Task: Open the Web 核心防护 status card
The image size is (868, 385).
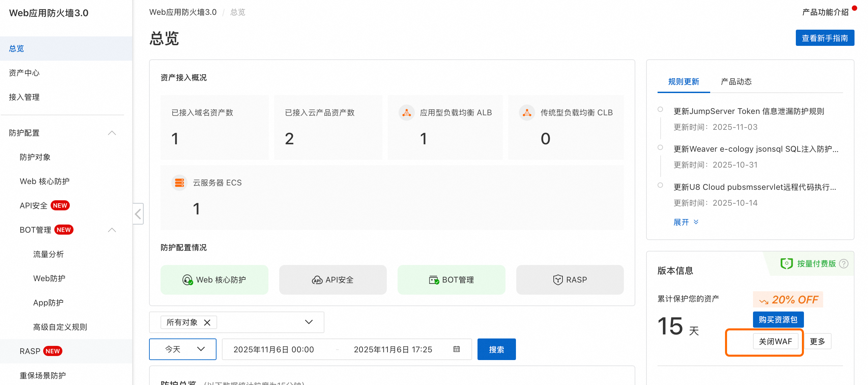Action: [x=214, y=280]
